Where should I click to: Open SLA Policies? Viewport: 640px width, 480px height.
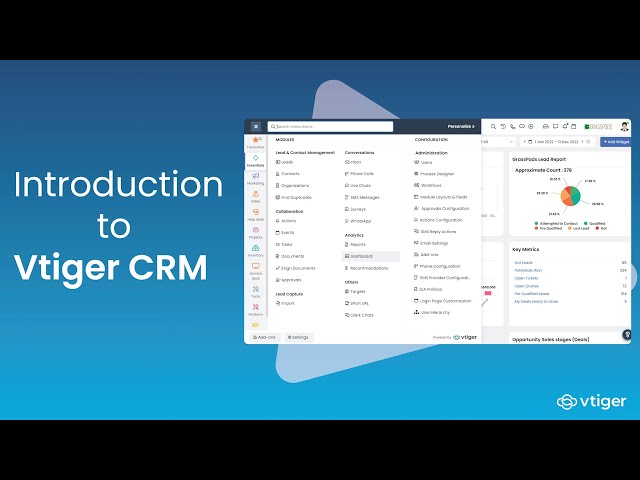point(428,289)
